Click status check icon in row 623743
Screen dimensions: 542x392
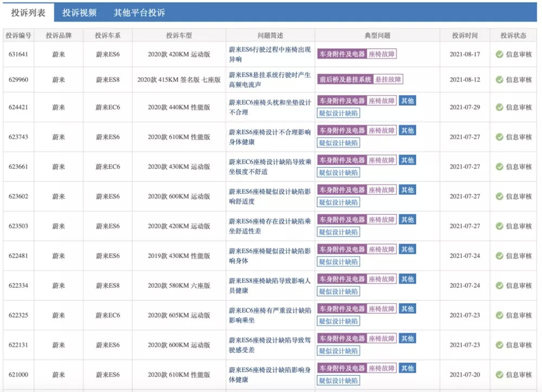tap(499, 137)
